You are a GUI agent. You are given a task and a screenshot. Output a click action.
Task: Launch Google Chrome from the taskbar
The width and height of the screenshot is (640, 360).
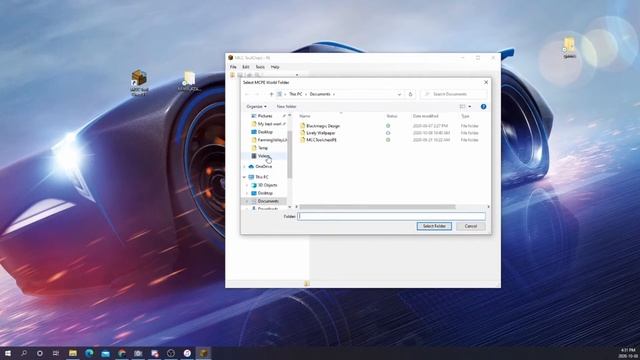pos(122,353)
